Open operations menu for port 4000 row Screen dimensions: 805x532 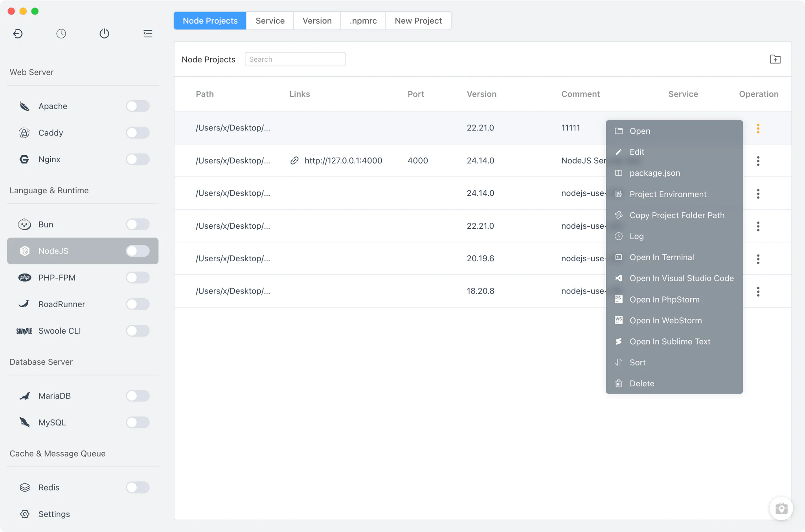[758, 161]
